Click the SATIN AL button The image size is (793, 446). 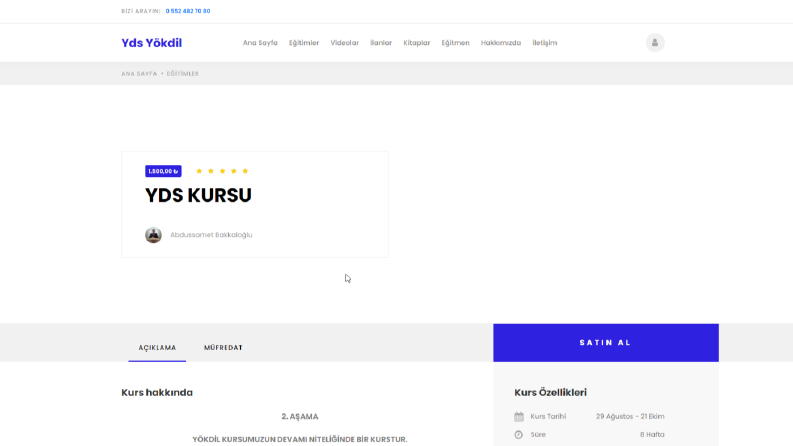click(x=606, y=343)
